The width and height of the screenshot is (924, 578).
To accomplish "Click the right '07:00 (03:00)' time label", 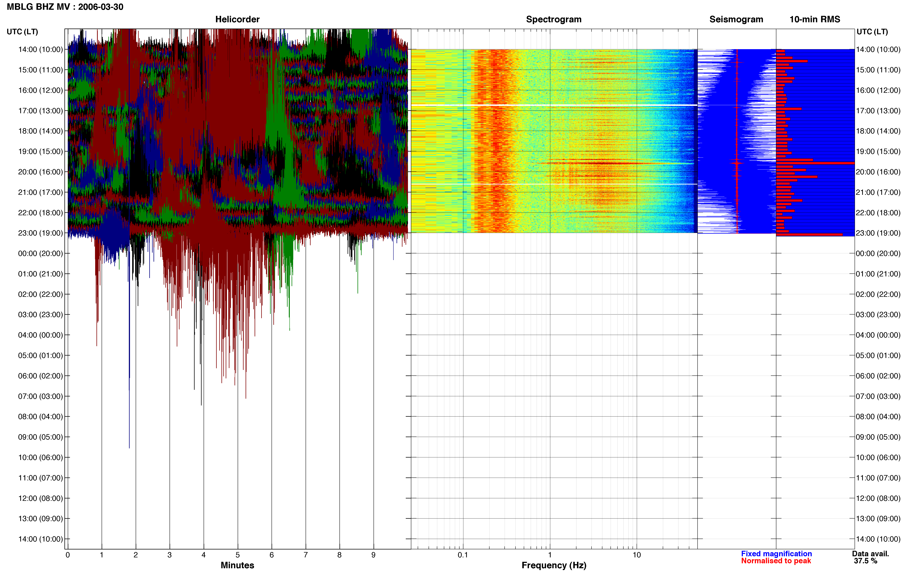I will (878, 396).
